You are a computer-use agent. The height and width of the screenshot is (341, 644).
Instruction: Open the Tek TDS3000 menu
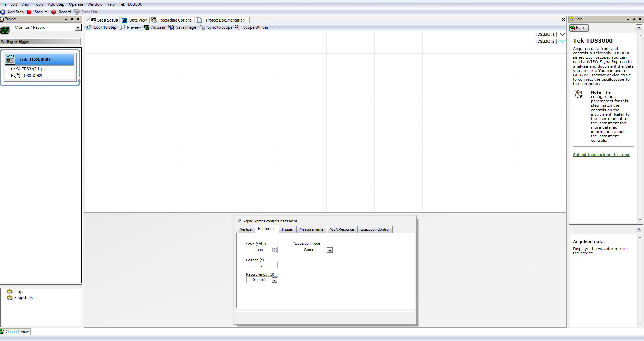(x=130, y=4)
